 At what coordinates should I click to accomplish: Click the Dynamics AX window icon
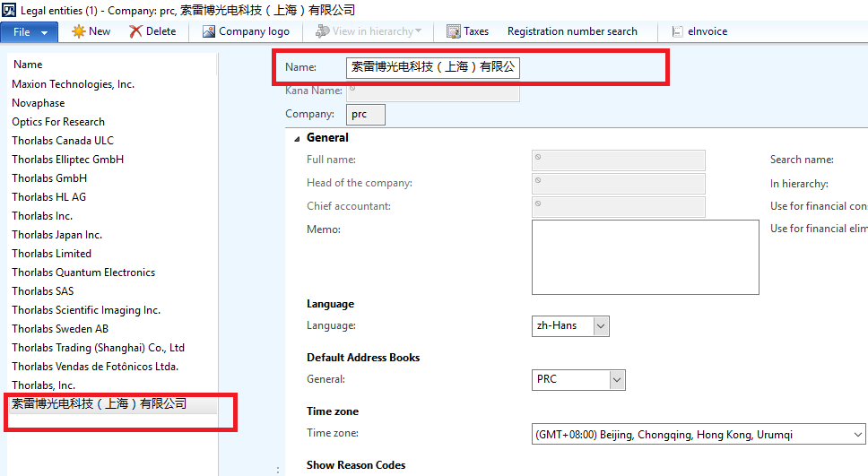(9, 10)
